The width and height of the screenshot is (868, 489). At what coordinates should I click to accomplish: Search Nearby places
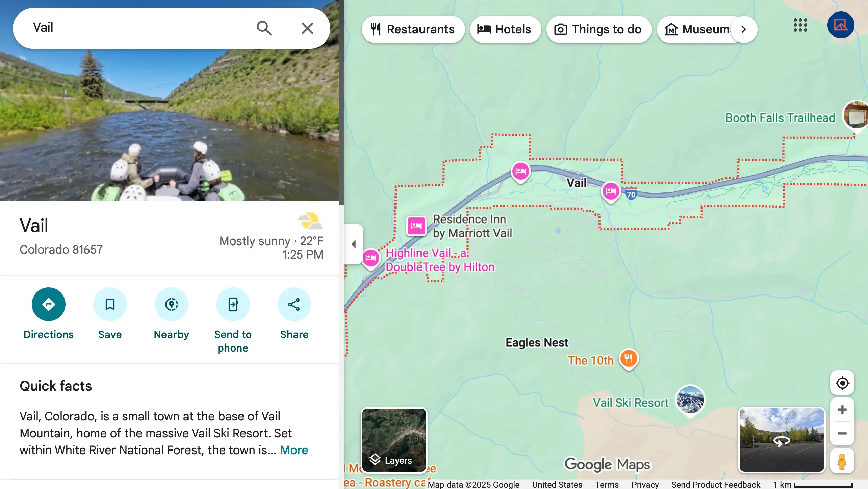(172, 304)
